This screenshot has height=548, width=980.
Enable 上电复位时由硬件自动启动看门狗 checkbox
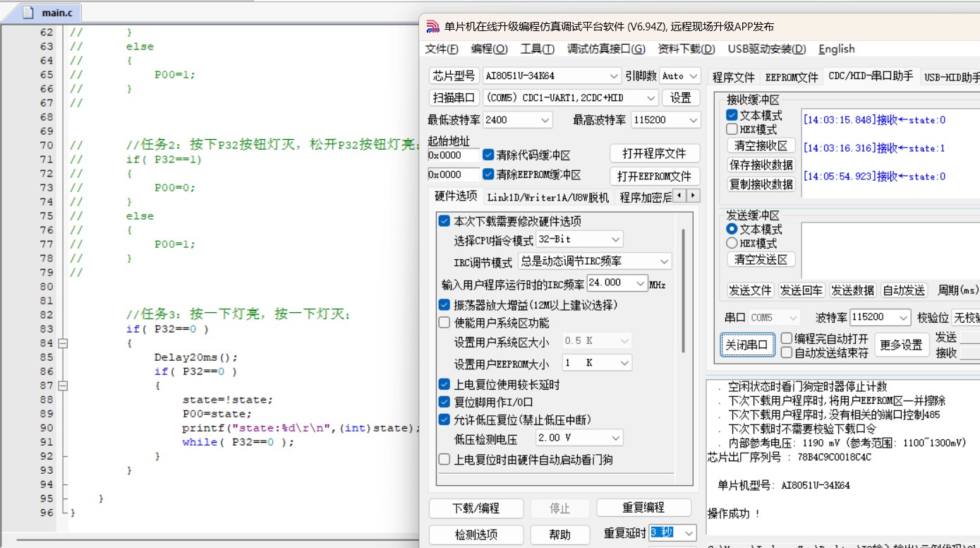[444, 460]
